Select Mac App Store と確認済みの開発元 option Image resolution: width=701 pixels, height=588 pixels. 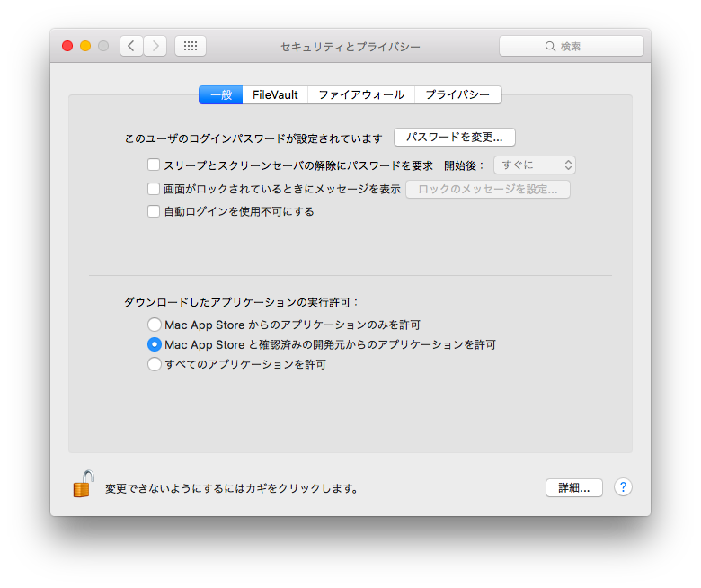pyautogui.click(x=155, y=344)
